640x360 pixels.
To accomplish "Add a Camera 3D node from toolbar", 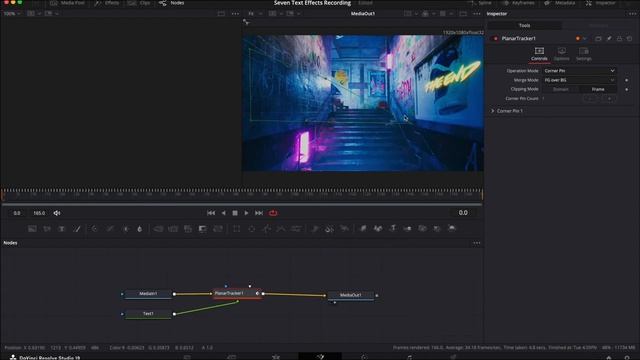I will [x=422, y=229].
